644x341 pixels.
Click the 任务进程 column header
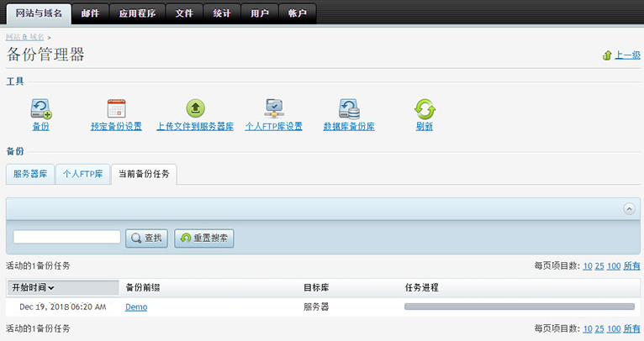click(421, 287)
